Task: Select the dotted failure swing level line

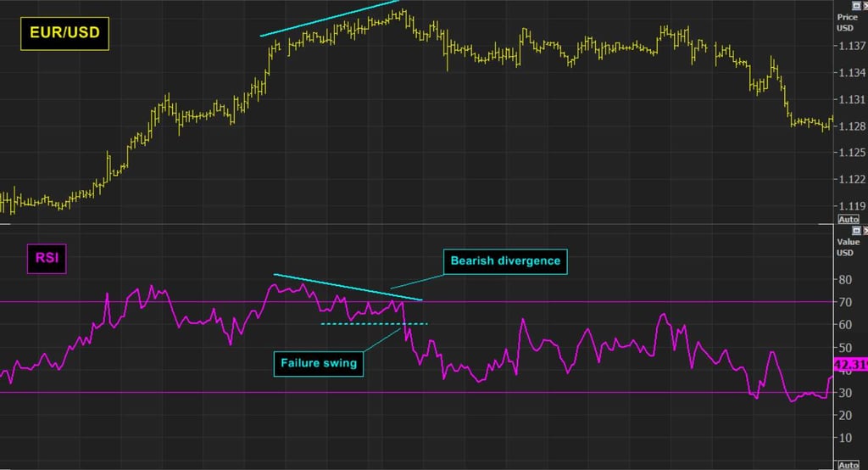Action: [374, 324]
